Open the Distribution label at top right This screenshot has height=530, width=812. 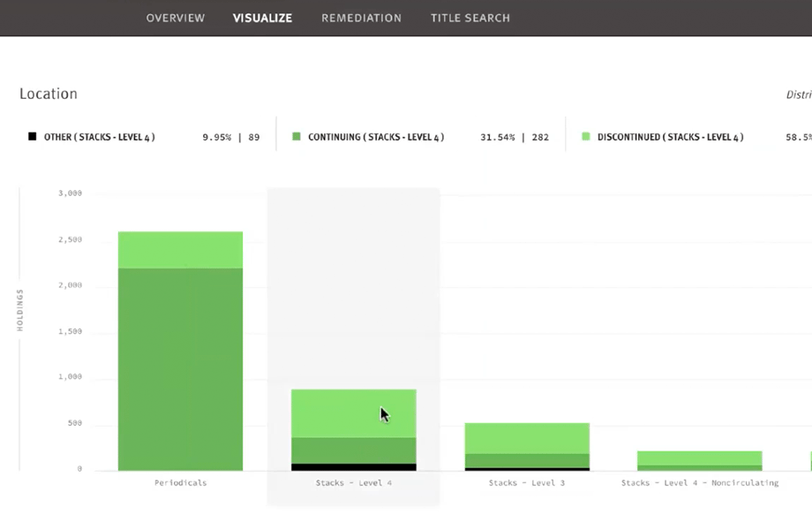tap(799, 94)
